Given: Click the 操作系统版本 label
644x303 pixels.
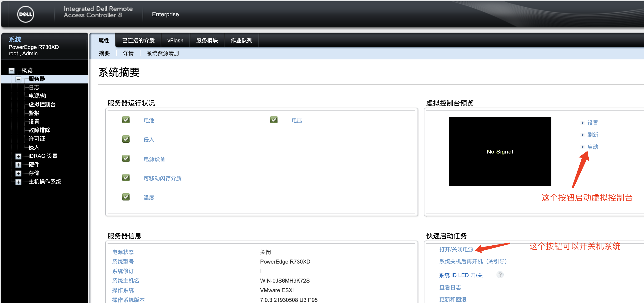Looking at the screenshot, I should [x=128, y=300].
